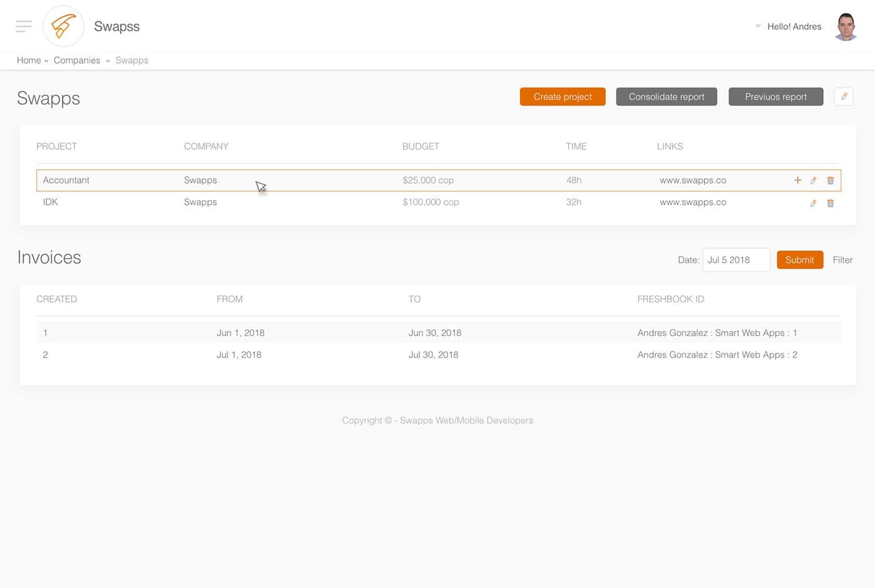Select the IDK project name

tap(50, 202)
